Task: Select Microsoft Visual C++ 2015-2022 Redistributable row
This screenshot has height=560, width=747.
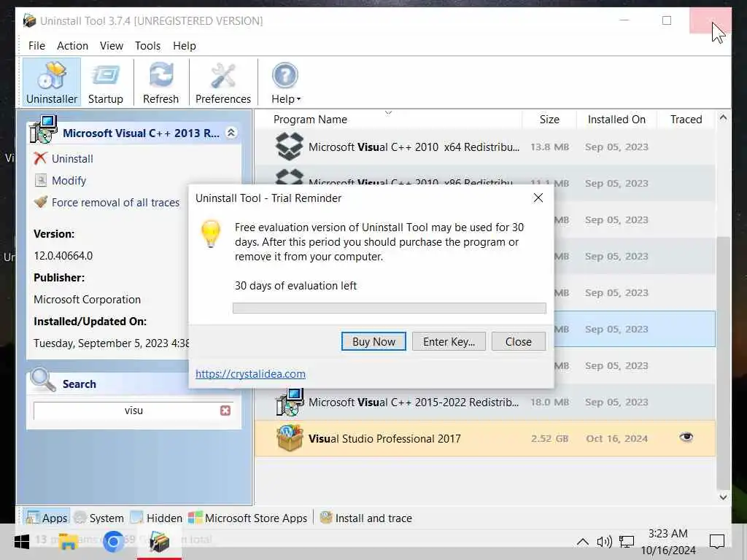Action: click(x=485, y=402)
